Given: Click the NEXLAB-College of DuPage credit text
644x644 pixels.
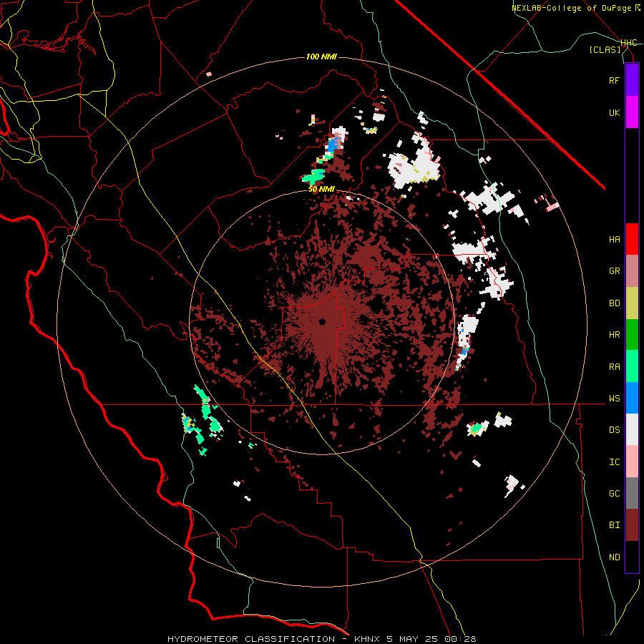Looking at the screenshot, I should (576, 8).
